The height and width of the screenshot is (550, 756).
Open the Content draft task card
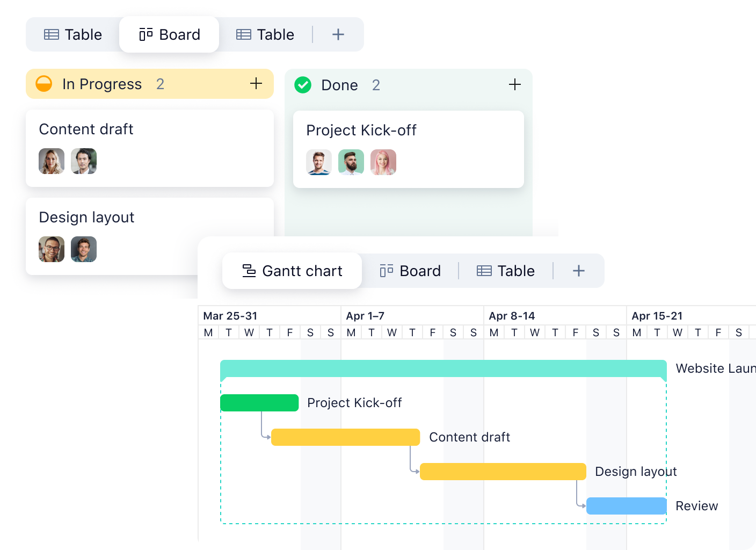pos(86,129)
